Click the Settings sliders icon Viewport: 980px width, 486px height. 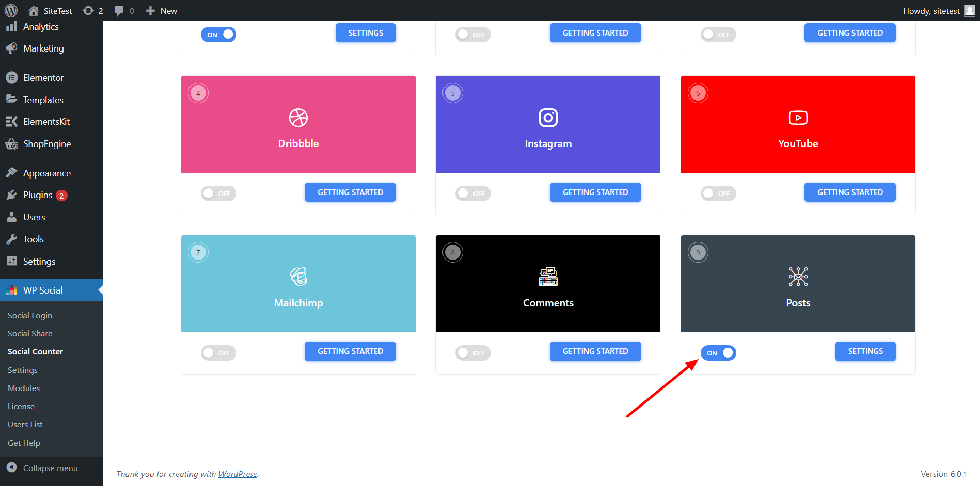[x=11, y=261]
